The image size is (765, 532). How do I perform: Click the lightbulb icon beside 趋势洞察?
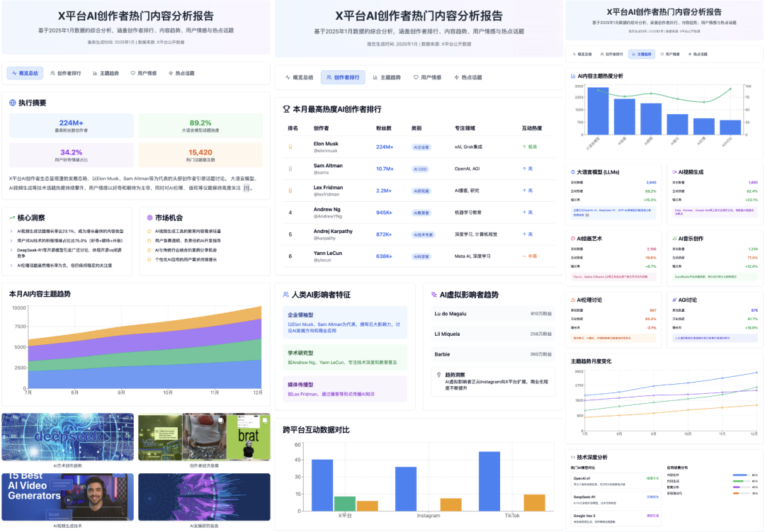coord(438,375)
